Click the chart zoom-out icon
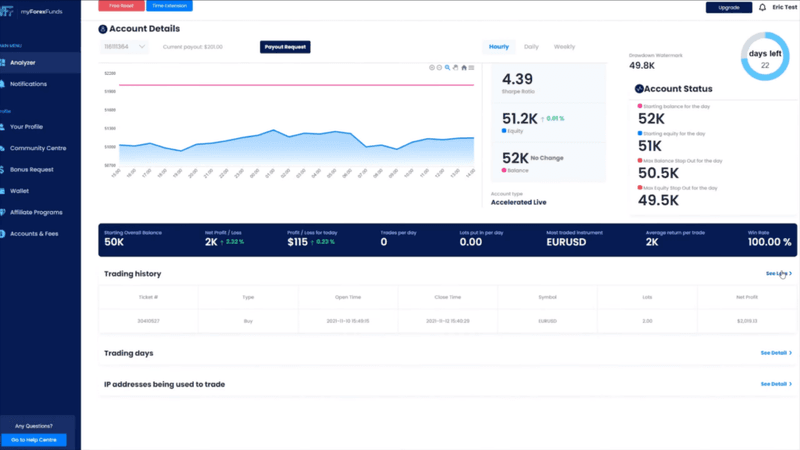Viewport: 800px width, 450px height. tap(439, 67)
